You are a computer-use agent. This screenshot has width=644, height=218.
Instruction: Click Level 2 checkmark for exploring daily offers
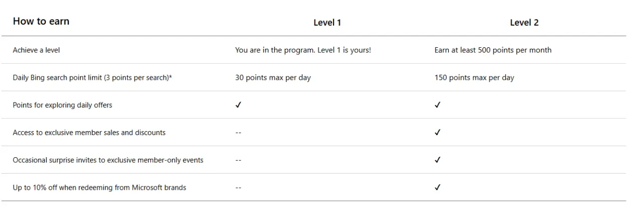pos(438,105)
